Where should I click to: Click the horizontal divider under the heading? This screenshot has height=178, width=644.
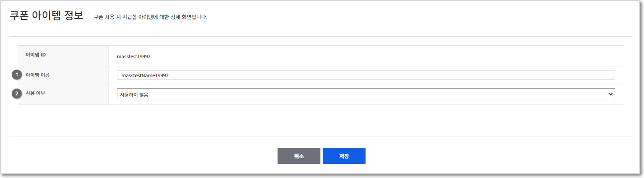point(320,37)
